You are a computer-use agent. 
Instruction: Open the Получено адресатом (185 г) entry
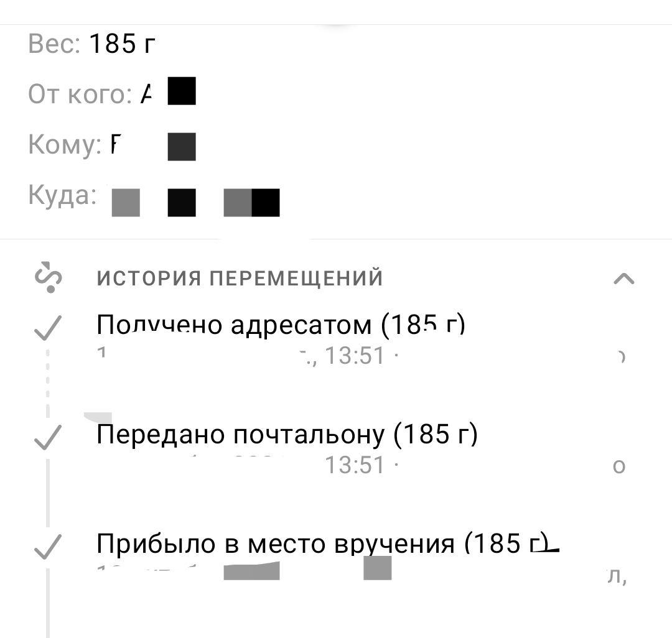(281, 325)
